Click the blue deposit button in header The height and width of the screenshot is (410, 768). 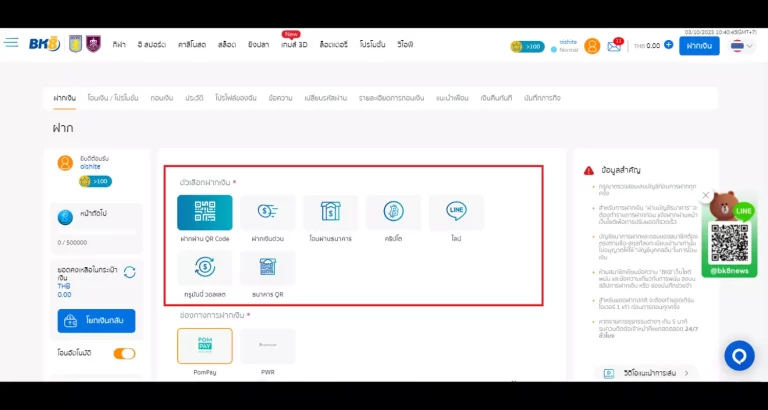[x=699, y=45]
